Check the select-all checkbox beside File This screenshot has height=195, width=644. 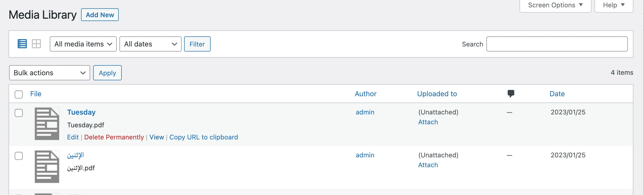pyautogui.click(x=19, y=94)
